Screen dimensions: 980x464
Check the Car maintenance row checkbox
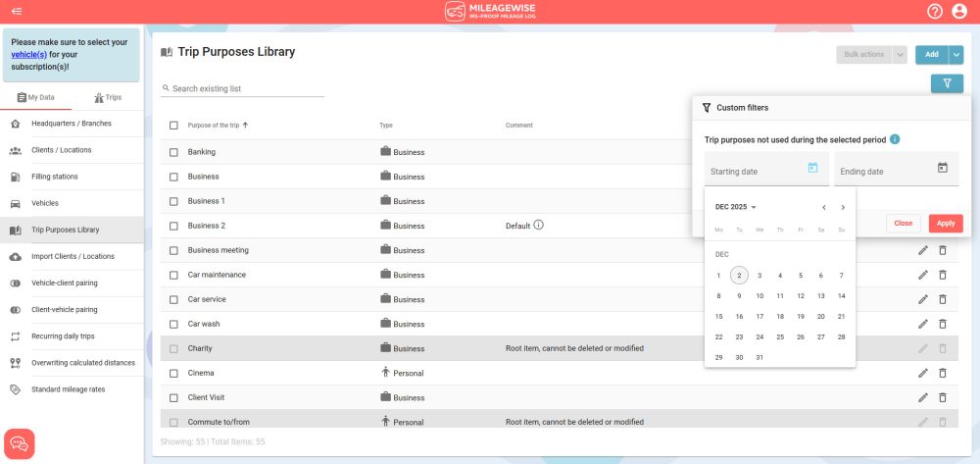pos(173,275)
